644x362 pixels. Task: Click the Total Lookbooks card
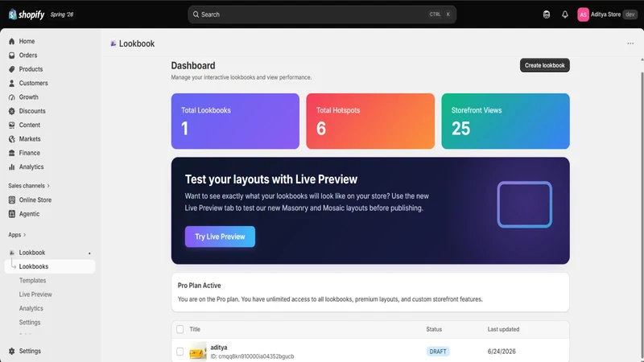(x=235, y=121)
